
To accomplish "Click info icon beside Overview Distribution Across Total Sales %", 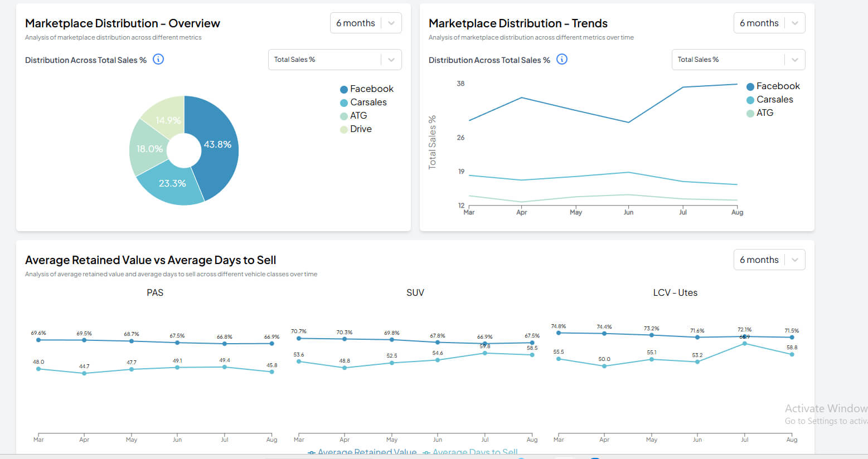I will coord(158,59).
